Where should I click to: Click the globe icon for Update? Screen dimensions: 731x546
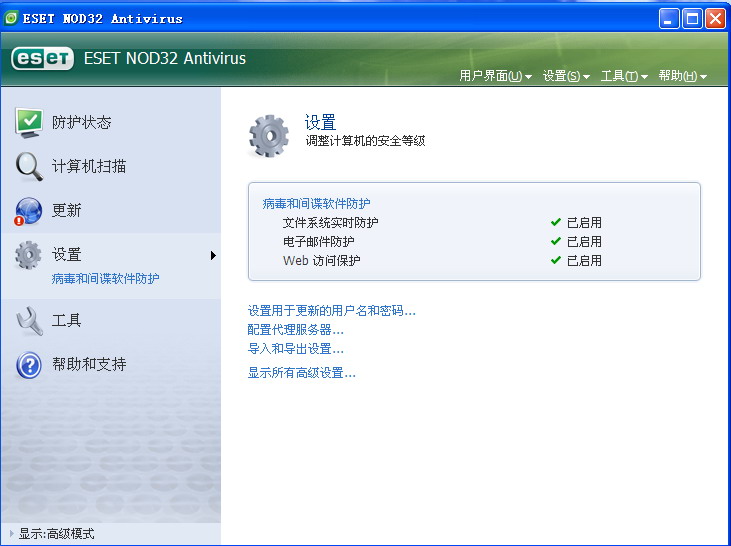(x=28, y=211)
